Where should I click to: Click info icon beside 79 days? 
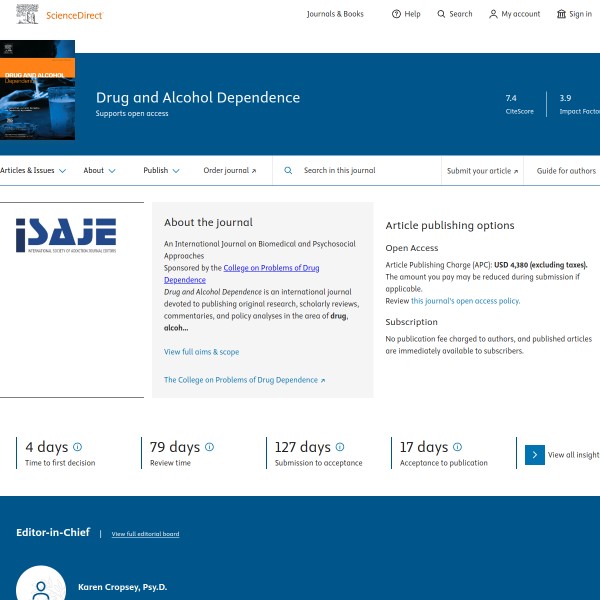tap(209, 447)
